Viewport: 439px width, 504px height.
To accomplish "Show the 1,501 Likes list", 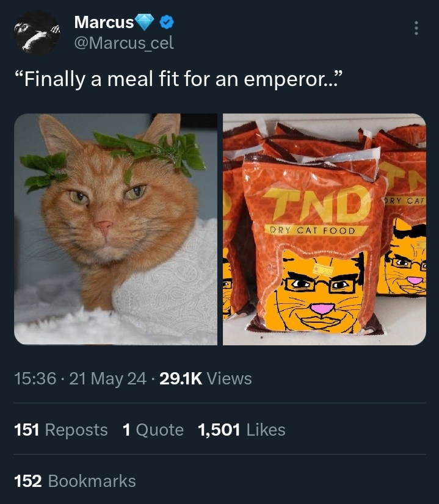I will tap(242, 430).
